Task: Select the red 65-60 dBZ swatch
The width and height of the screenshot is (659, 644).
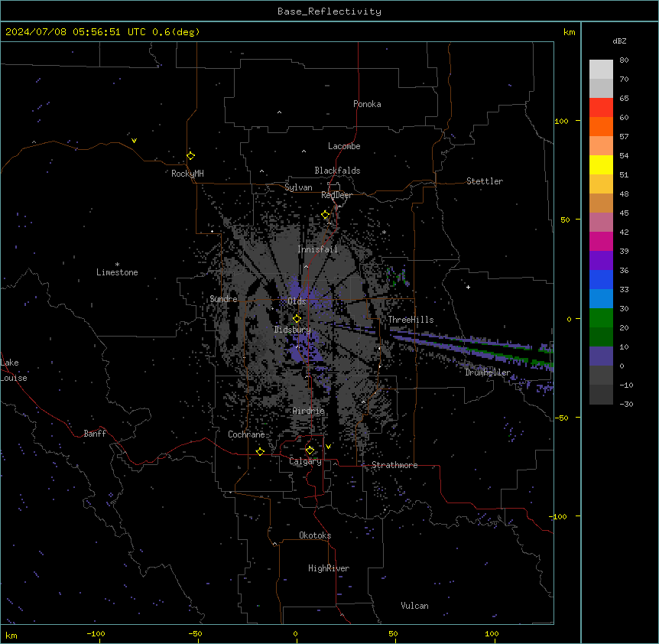Action: pyautogui.click(x=601, y=108)
